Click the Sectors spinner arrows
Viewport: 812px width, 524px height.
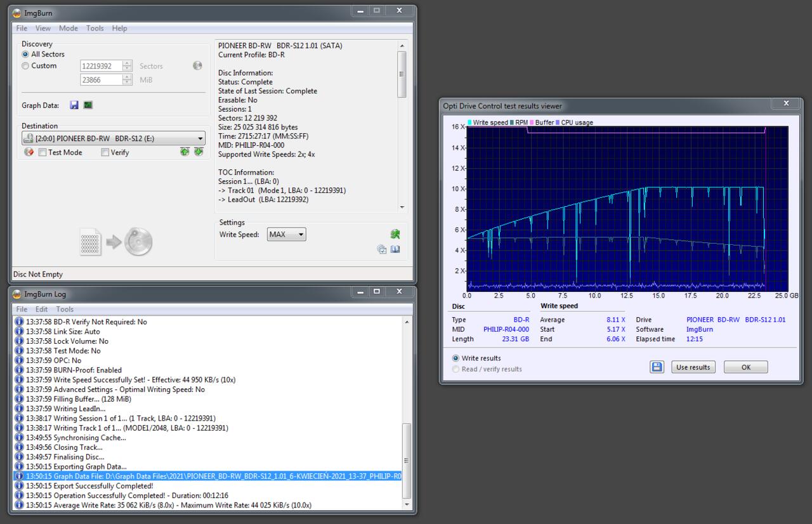(128, 66)
